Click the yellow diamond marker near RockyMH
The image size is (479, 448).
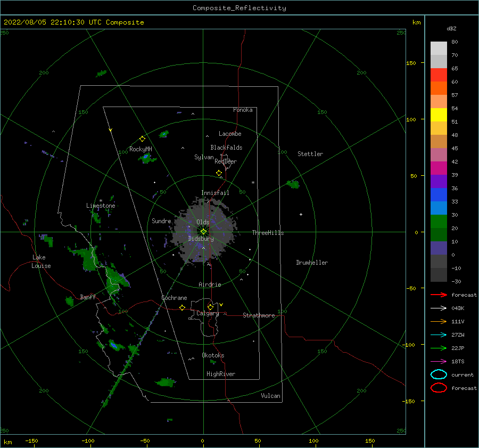point(142,139)
